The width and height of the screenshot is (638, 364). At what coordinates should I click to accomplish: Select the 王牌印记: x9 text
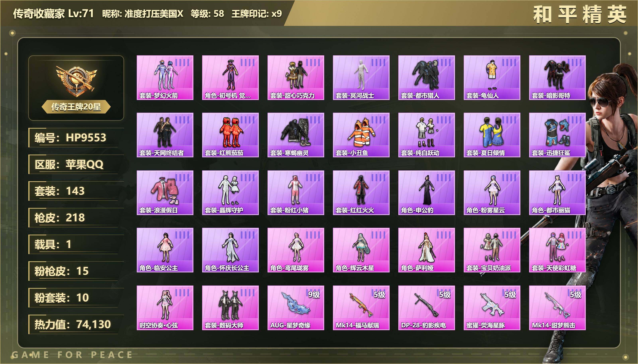pos(257,14)
